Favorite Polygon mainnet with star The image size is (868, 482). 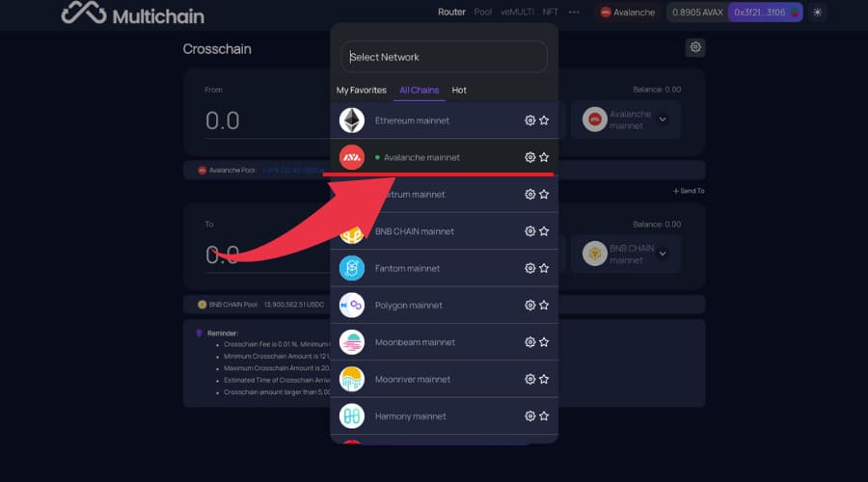[x=544, y=305]
